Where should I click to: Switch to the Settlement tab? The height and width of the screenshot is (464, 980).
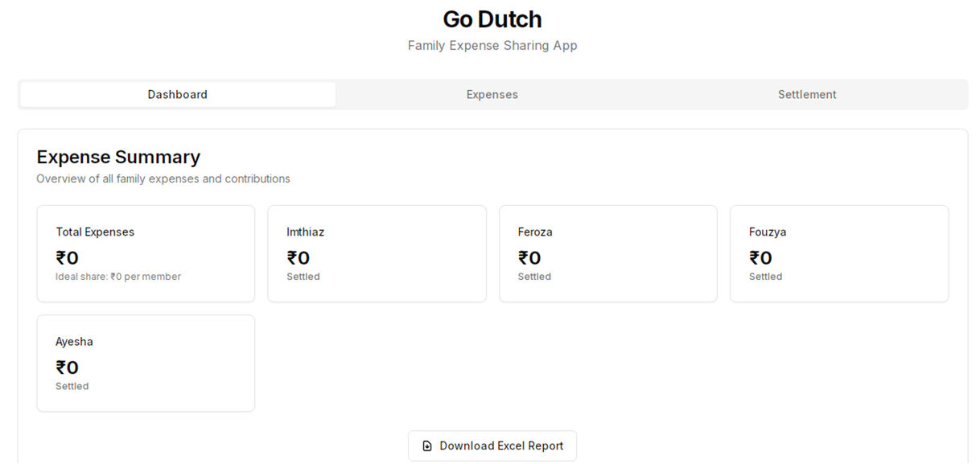click(x=806, y=94)
